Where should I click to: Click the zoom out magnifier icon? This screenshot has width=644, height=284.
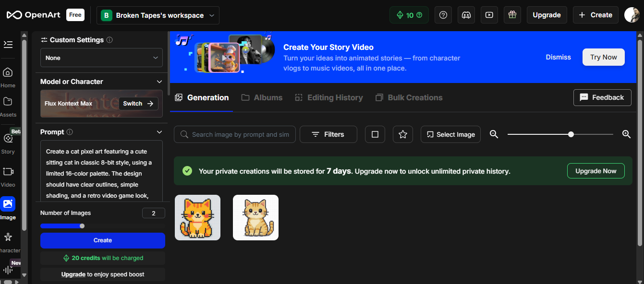point(494,134)
